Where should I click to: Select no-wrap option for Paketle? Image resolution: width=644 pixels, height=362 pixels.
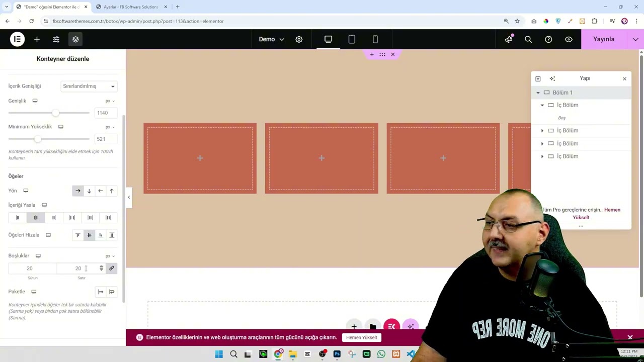click(x=101, y=292)
